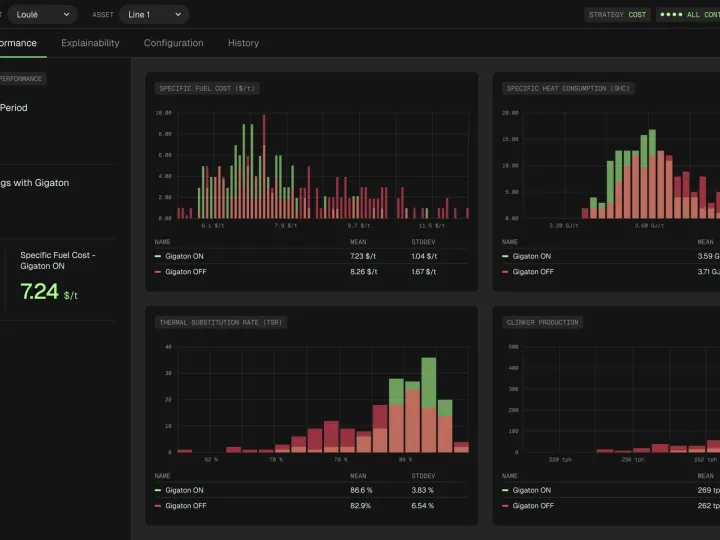Screen dimensions: 720x540
Task: Toggle Gigaton OFF legend in Fuel Cost chart
Action: pos(181,272)
